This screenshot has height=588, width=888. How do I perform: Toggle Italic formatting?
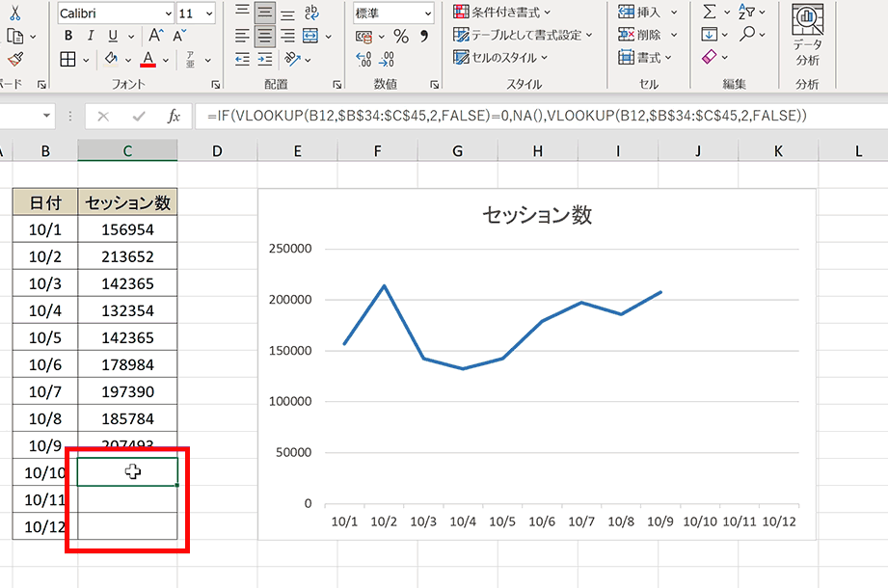[90, 36]
